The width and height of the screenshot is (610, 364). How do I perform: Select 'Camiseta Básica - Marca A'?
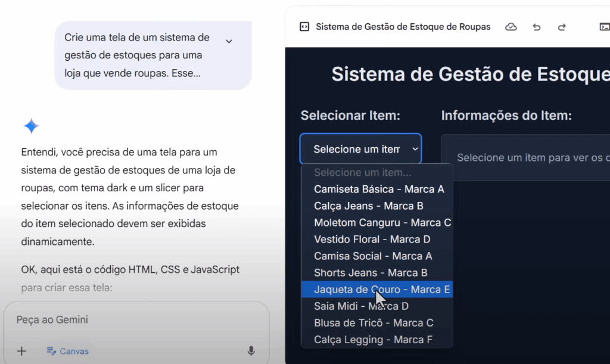pos(377,189)
